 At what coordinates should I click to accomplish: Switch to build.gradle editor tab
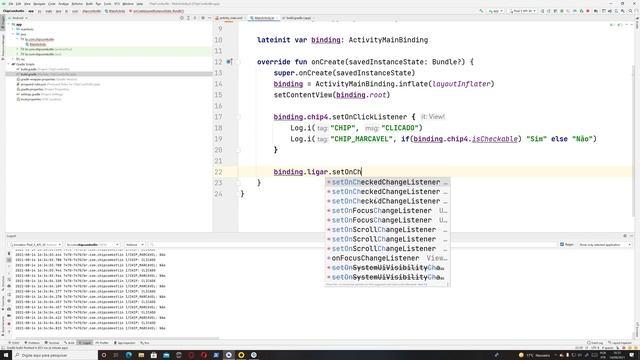click(x=298, y=18)
